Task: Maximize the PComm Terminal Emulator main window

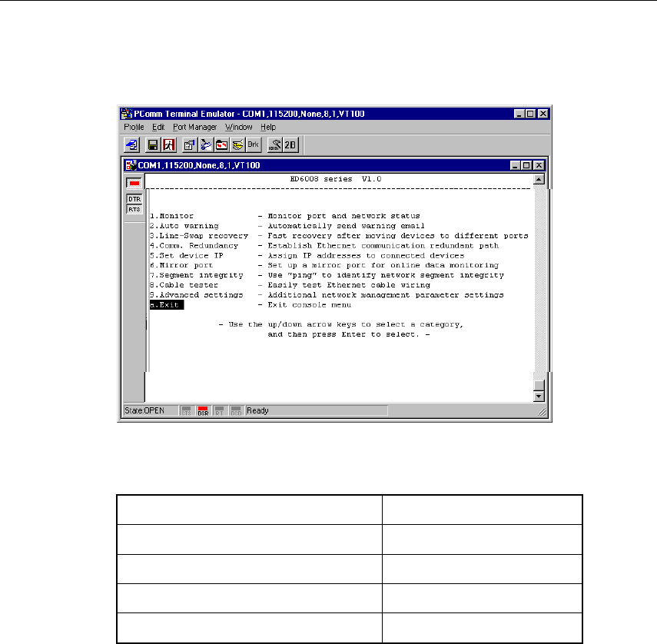Action: click(530, 114)
